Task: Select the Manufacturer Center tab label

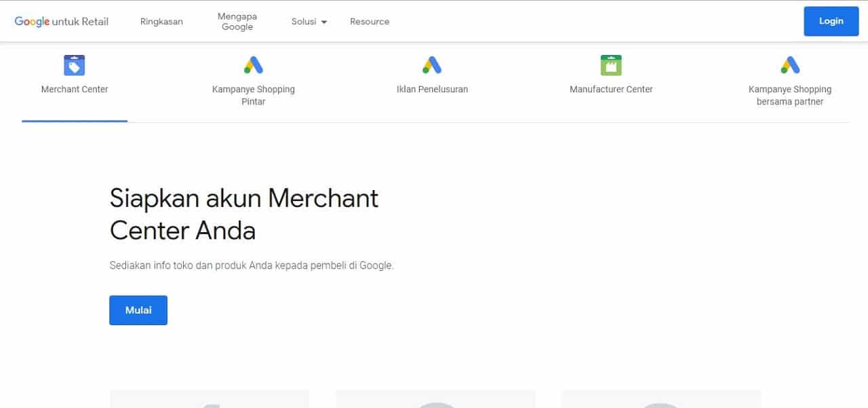Action: (x=611, y=90)
